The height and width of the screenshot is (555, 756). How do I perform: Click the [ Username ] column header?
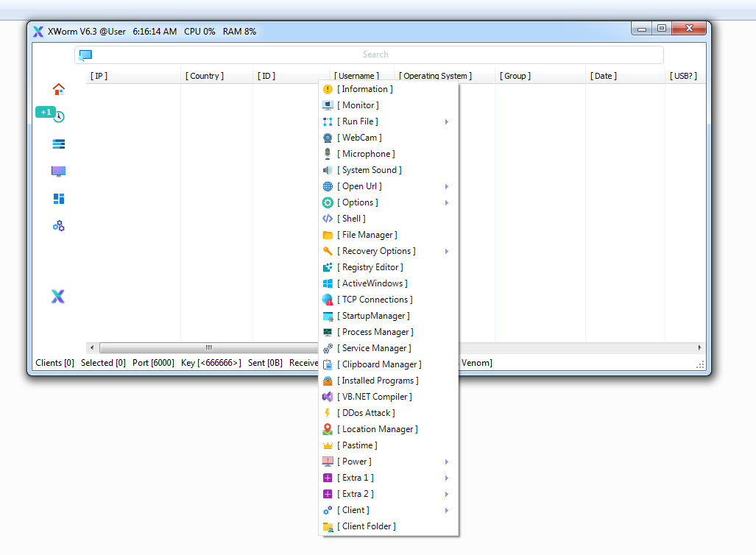(357, 75)
